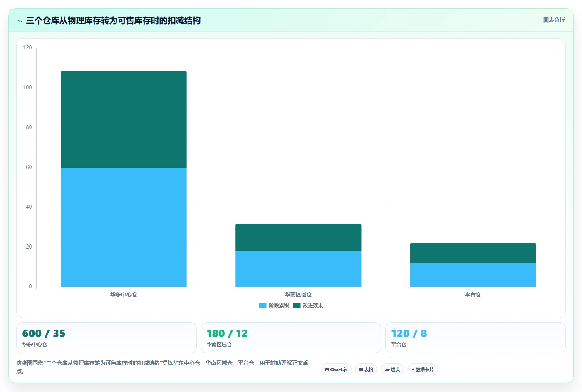582x392 pixels.
Task: Toggle the 阶段累积 legend color swatch
Action: click(x=263, y=306)
